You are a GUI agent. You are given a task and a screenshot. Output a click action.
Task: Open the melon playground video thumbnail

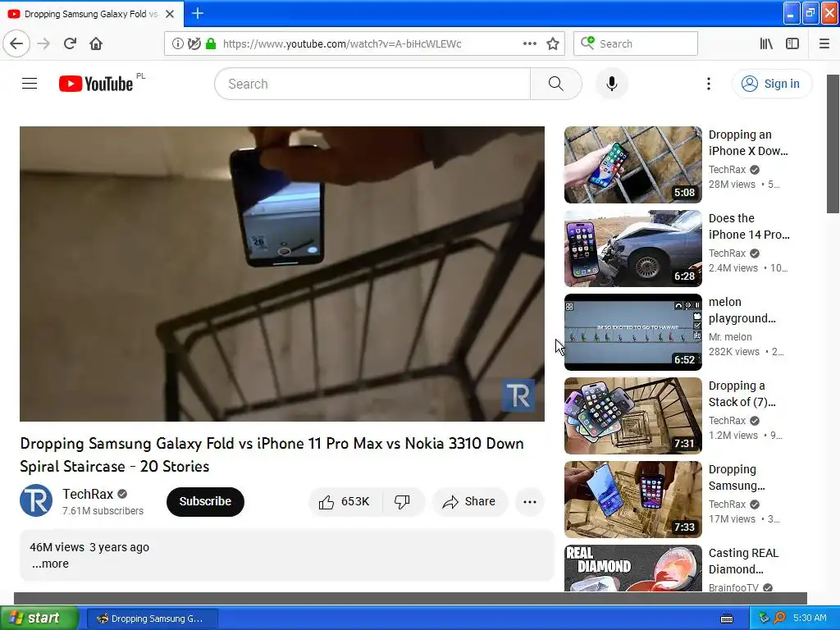632,331
